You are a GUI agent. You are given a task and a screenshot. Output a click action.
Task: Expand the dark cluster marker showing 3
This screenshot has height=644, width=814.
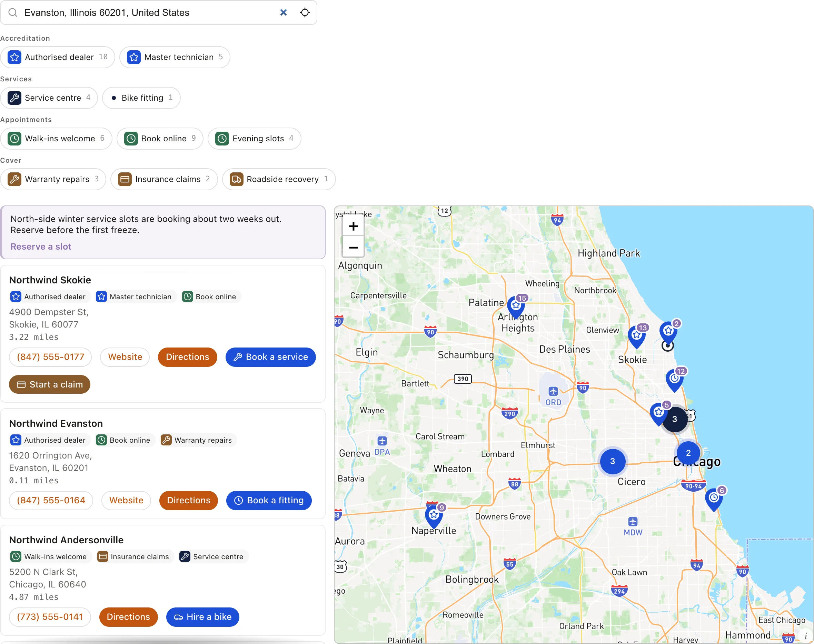click(x=675, y=419)
